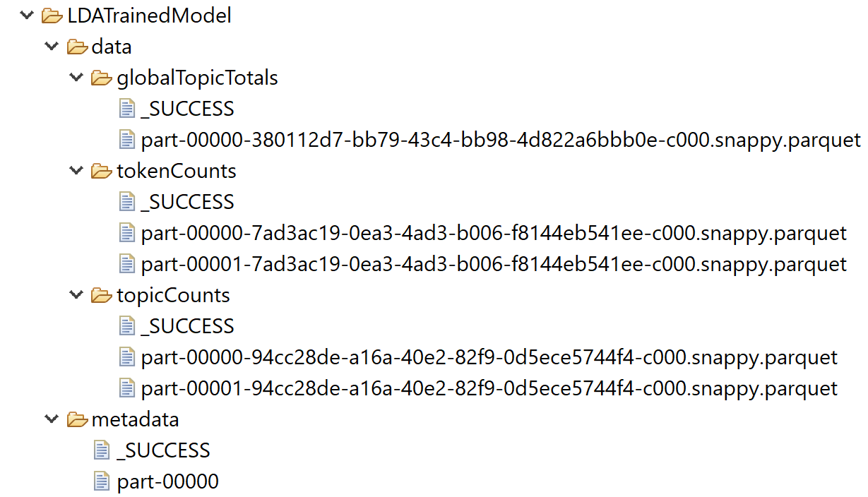This screenshot has height=497, width=868.
Task: Collapse the LDATrainedModel root folder
Action: 28,16
